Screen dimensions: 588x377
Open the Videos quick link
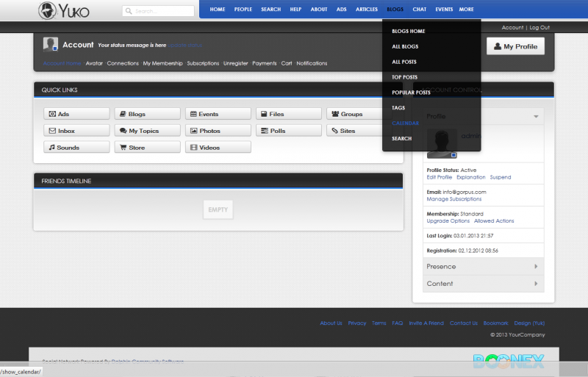click(218, 147)
